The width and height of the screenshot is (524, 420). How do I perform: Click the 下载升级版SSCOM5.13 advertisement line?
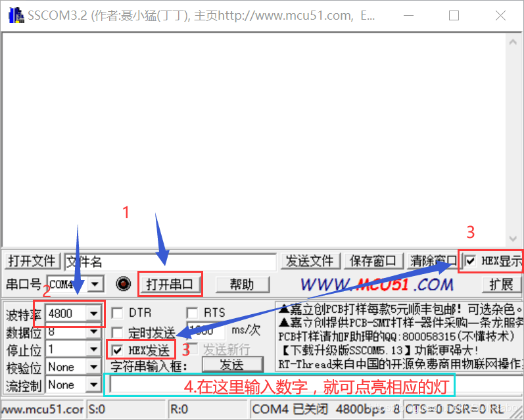(379, 350)
